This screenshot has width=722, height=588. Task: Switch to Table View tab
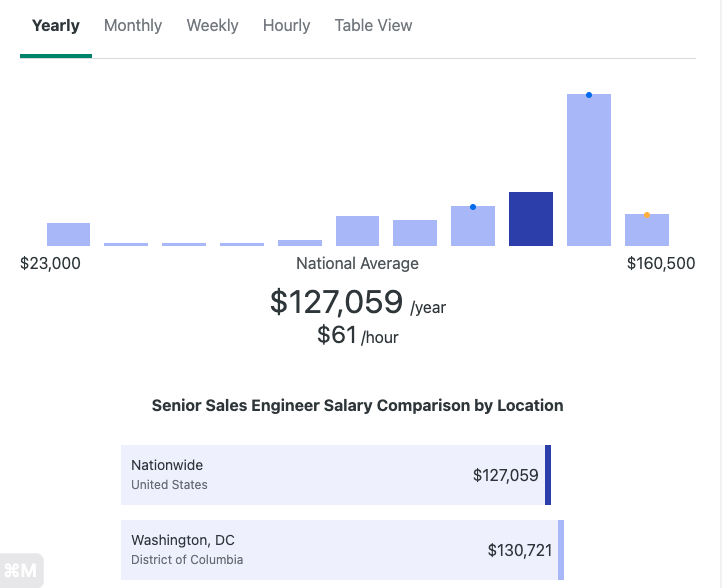373,26
